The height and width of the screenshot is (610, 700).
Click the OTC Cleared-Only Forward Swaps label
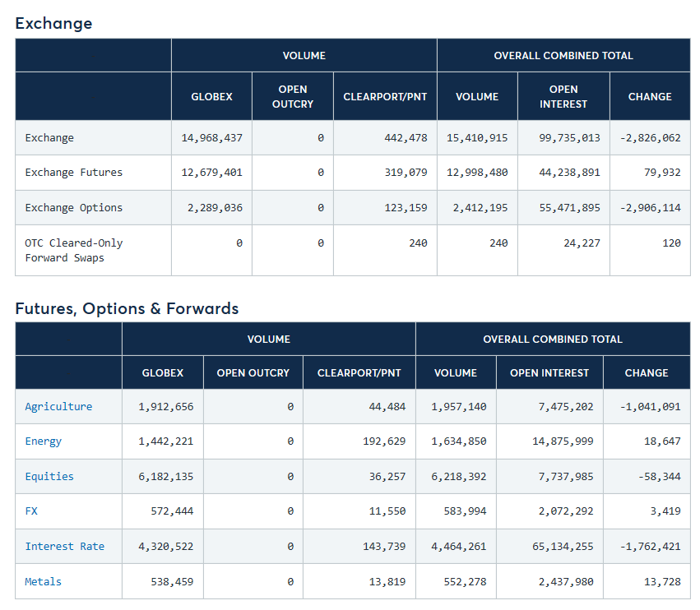click(x=74, y=251)
